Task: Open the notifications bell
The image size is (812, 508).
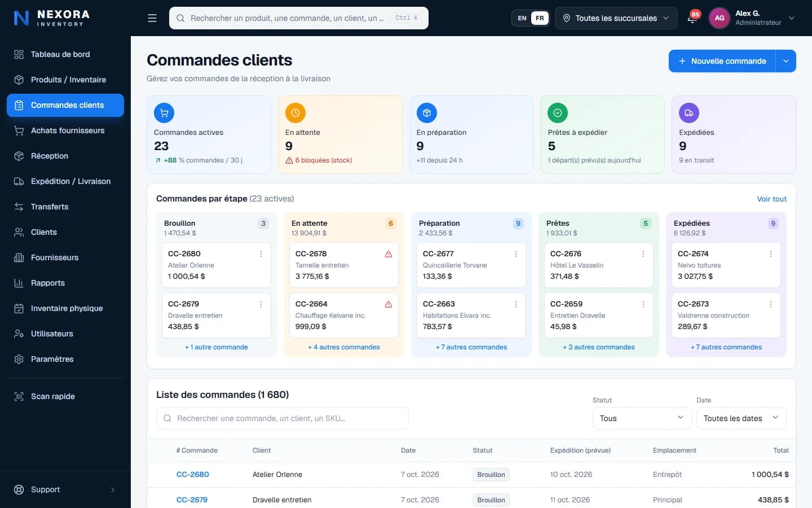Action: [x=692, y=19]
